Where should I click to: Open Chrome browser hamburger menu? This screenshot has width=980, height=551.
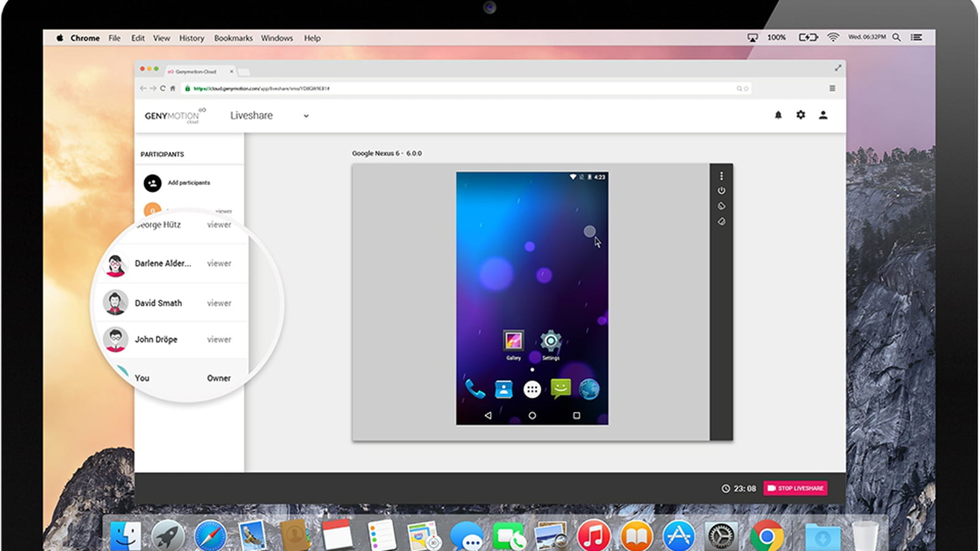[x=832, y=88]
